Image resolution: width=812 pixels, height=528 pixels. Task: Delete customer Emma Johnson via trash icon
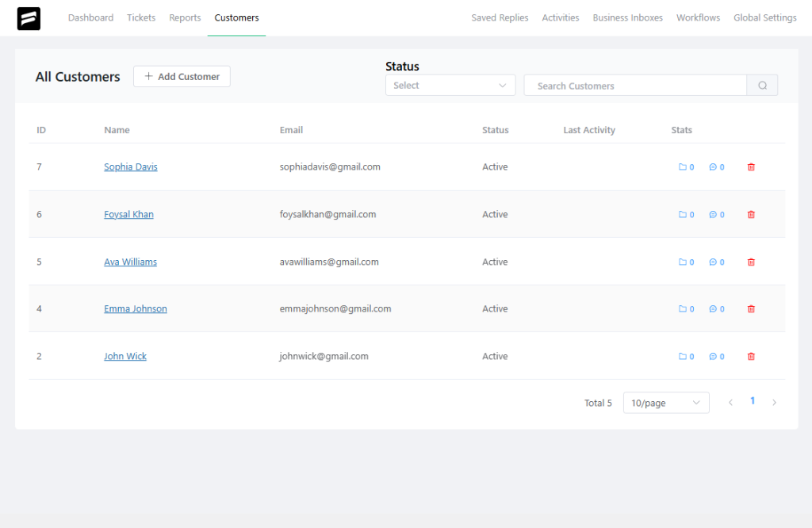pos(751,309)
